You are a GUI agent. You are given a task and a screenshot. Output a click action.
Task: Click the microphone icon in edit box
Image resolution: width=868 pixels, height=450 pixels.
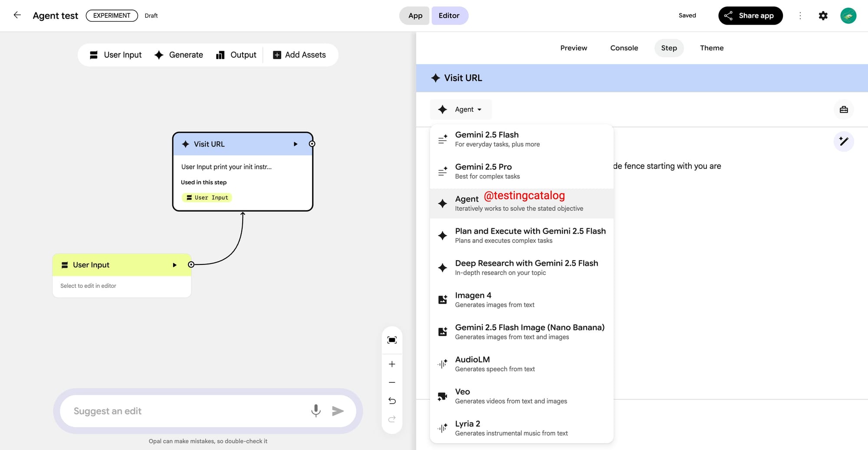pos(316,411)
